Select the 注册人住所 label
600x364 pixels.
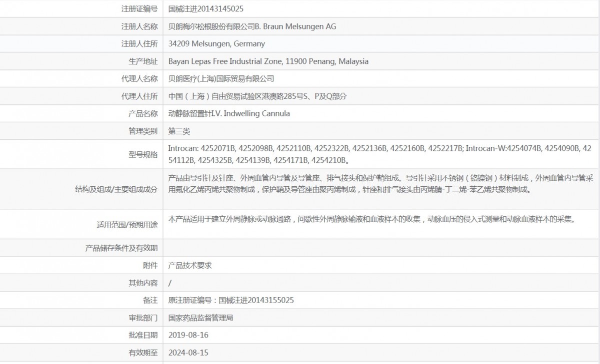point(139,44)
